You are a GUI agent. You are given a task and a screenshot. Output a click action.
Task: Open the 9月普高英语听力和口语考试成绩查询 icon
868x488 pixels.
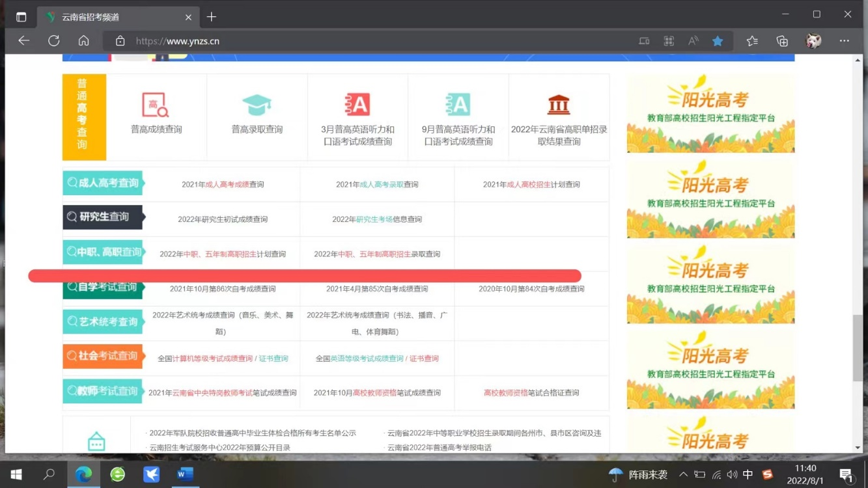[458, 105]
